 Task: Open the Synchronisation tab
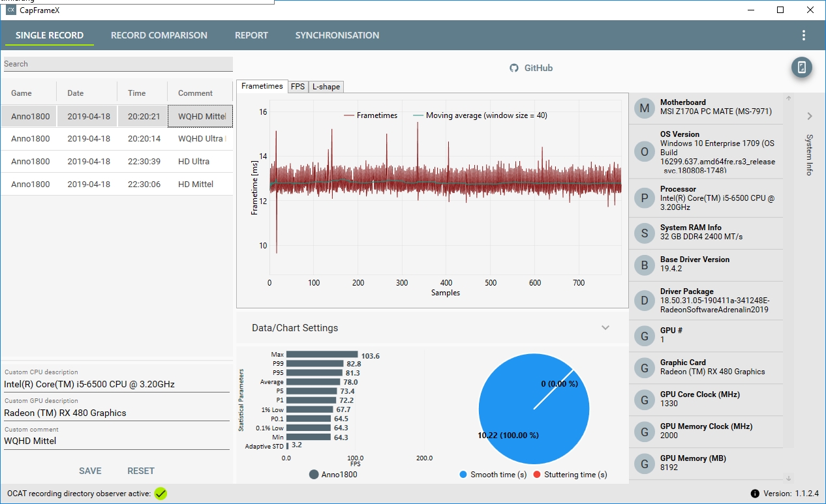(x=337, y=35)
